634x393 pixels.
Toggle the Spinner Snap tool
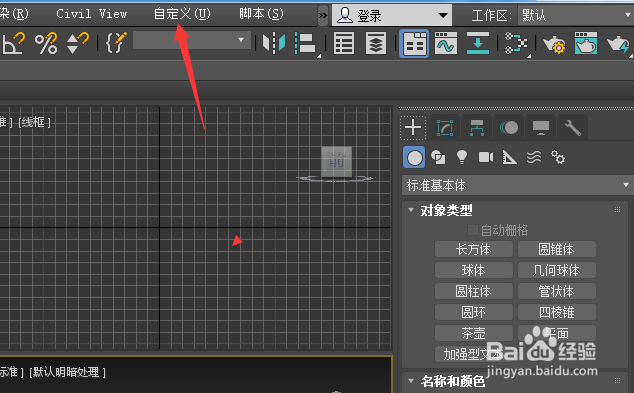coord(77,43)
